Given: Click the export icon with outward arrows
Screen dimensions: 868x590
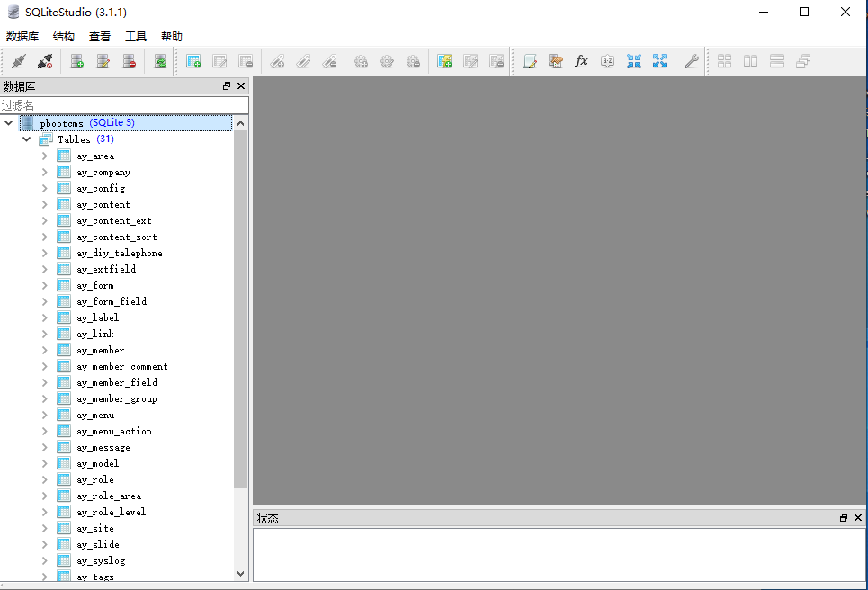Looking at the screenshot, I should [660, 61].
